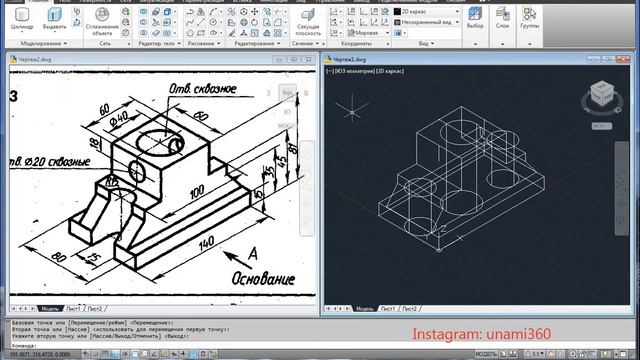This screenshot has width=640, height=360.
Task: Open the Слои (Layers) panel button
Action: (x=502, y=19)
